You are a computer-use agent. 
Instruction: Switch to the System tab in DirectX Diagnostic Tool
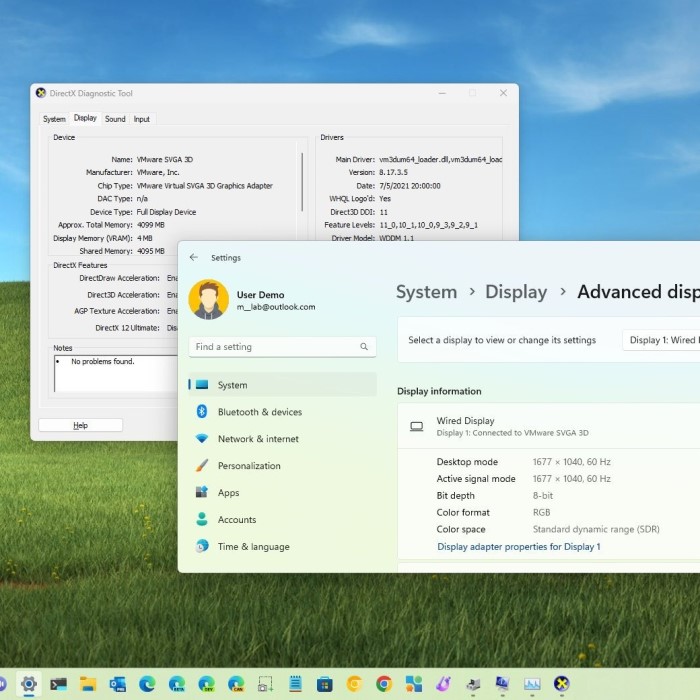54,119
